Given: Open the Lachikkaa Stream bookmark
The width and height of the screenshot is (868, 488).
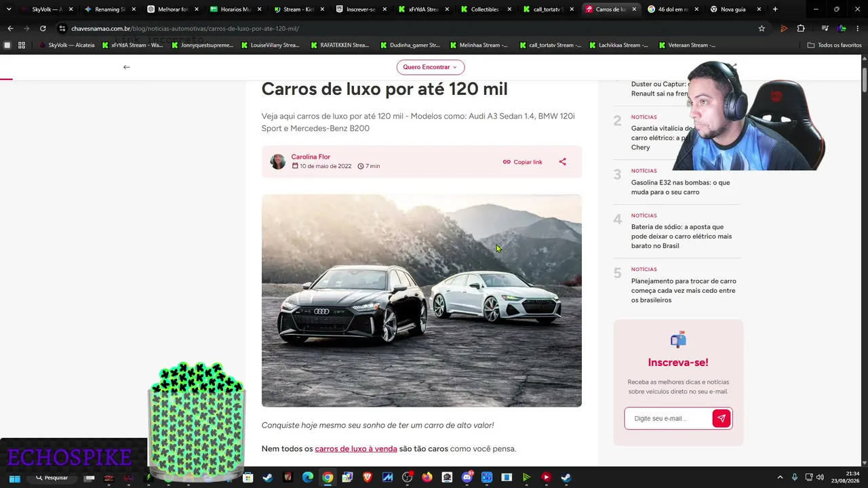Looking at the screenshot, I should [x=618, y=45].
